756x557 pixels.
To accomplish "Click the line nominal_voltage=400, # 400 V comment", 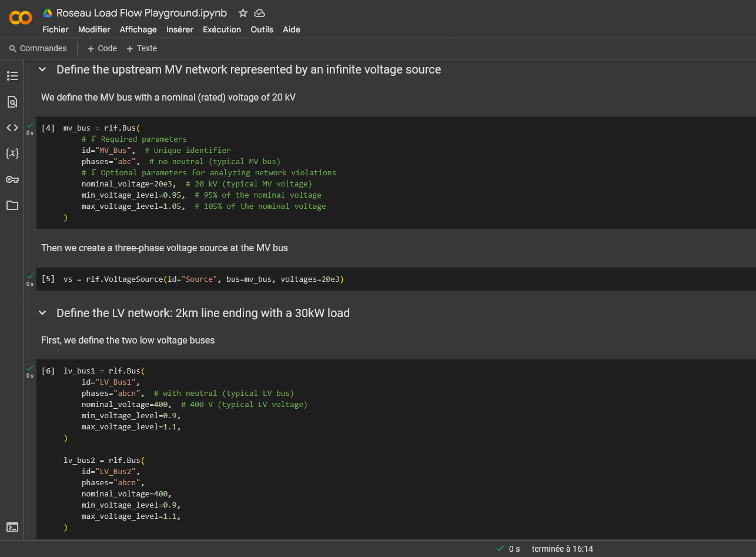I will [195, 404].
